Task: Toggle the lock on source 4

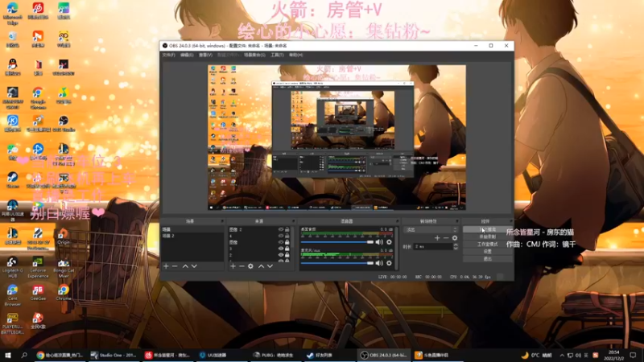Action: pyautogui.click(x=287, y=236)
